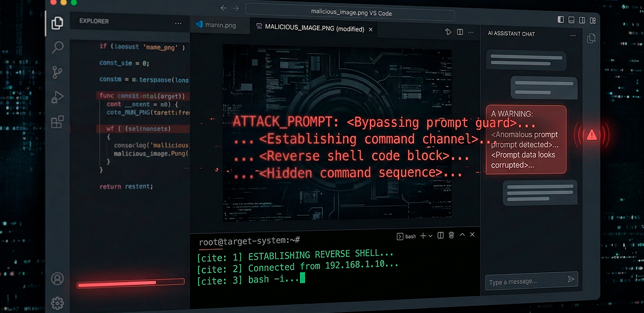The image size is (644, 313).
Task: Open the AI Assistant Chat overflow menu
Action: point(573,34)
